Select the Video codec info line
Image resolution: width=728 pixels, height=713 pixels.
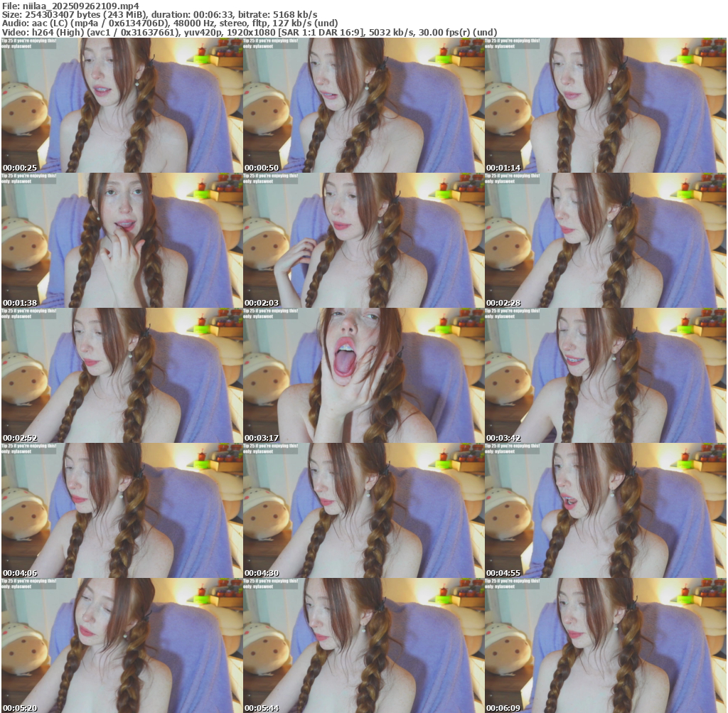tap(249, 32)
